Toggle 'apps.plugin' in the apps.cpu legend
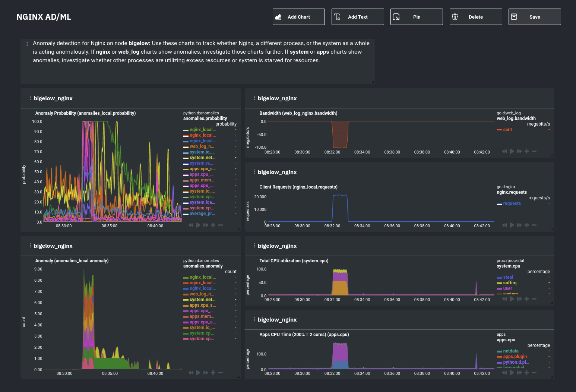Image resolution: width=576 pixels, height=392 pixels. tap(515, 357)
